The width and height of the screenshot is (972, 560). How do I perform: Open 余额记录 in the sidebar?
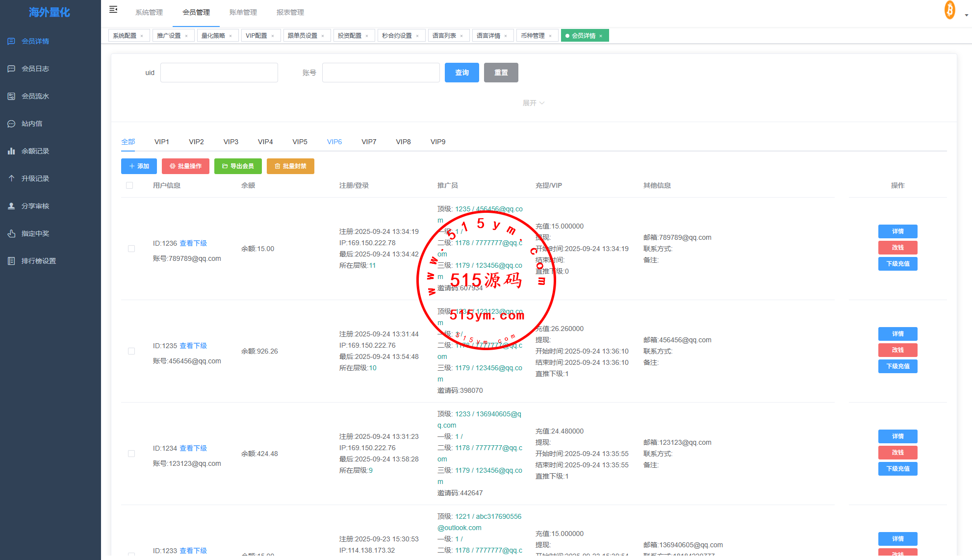35,151
